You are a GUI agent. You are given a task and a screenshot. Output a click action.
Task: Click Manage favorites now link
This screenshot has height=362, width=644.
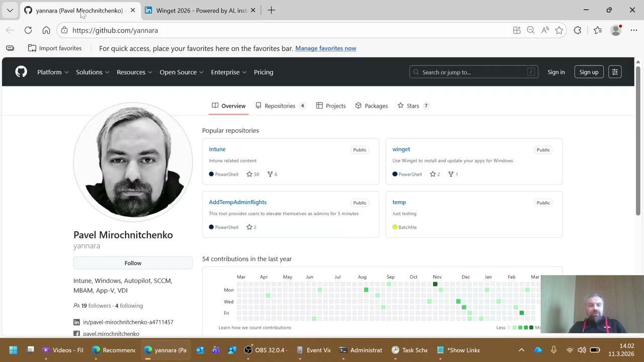click(x=326, y=48)
